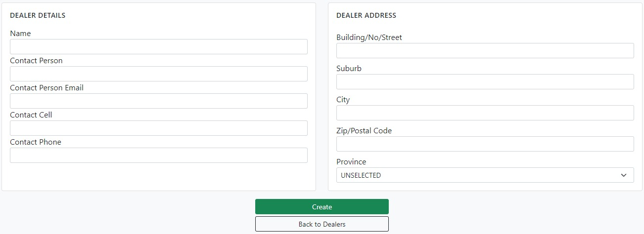The image size is (644, 234).
Task: Click the DEALER ADDRESS section heading
Action: pyautogui.click(x=366, y=15)
